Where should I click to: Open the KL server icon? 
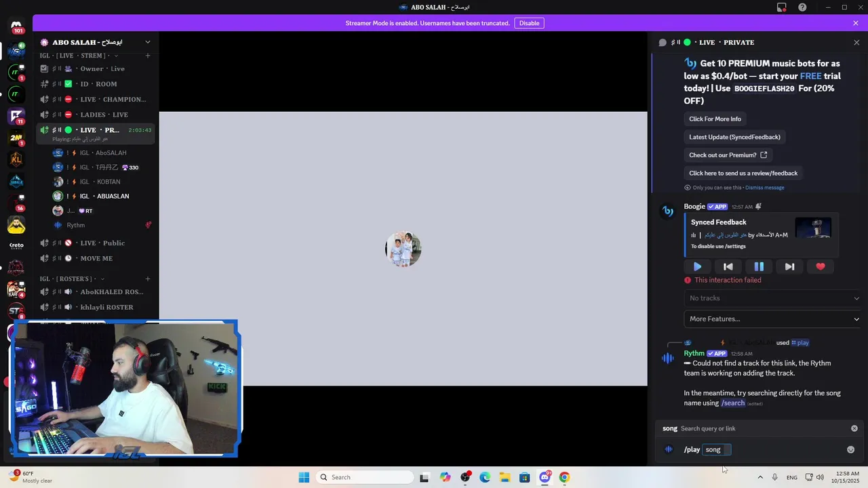point(16,159)
